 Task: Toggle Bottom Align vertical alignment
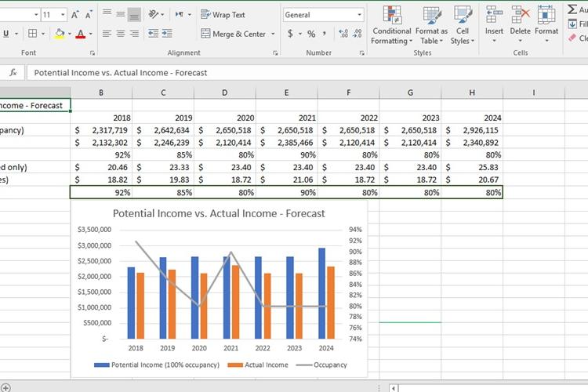pos(134,15)
